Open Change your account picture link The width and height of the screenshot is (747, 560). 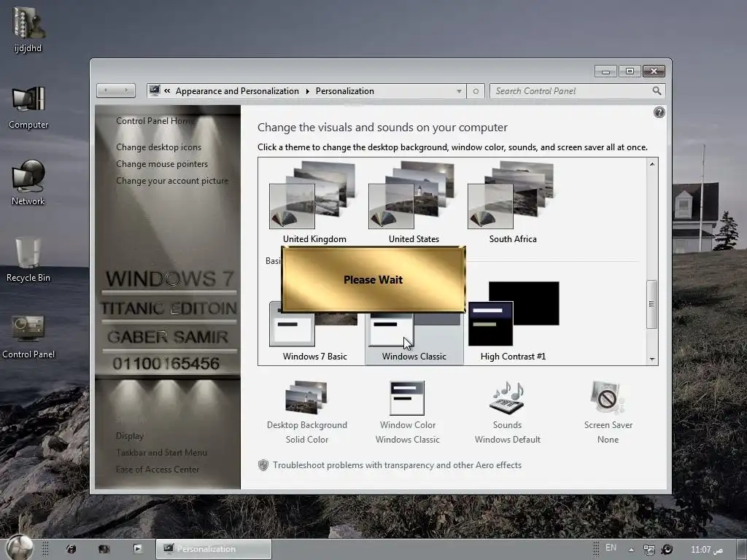[x=172, y=181]
